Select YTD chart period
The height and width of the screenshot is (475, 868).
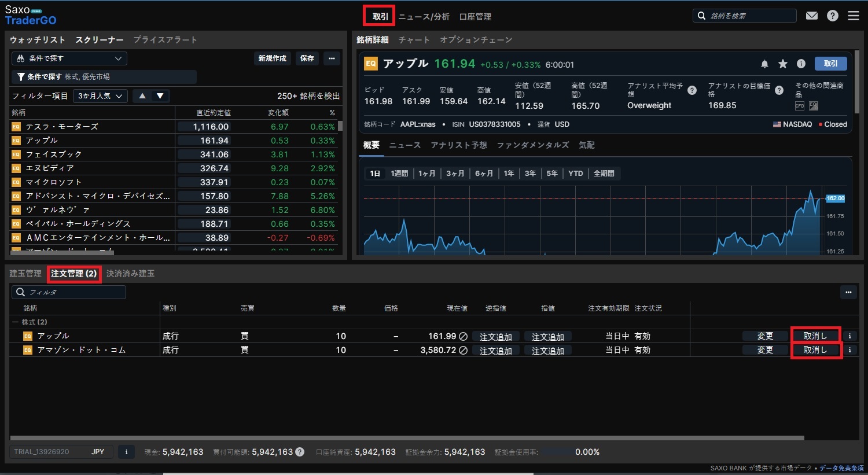pyautogui.click(x=576, y=174)
